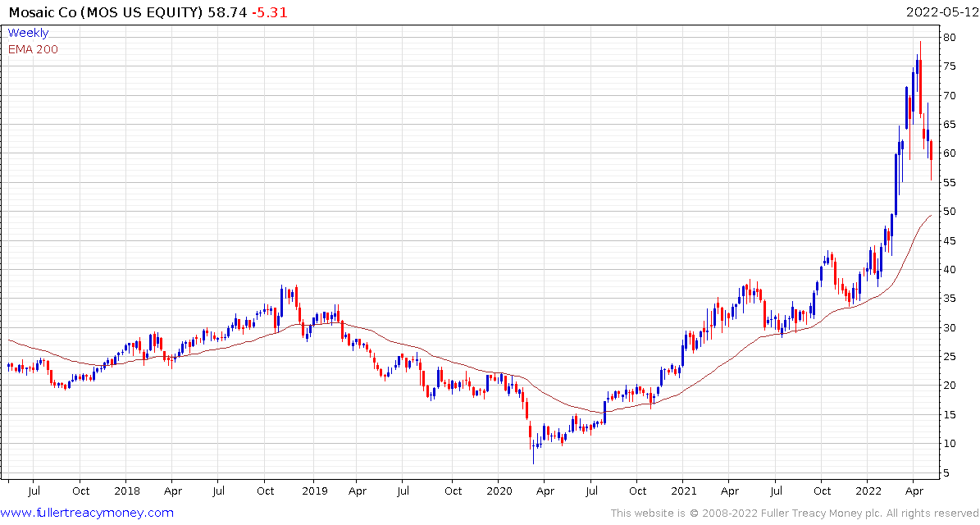Click the 20 price axis label
Image resolution: width=980 pixels, height=525 pixels.
click(x=950, y=386)
